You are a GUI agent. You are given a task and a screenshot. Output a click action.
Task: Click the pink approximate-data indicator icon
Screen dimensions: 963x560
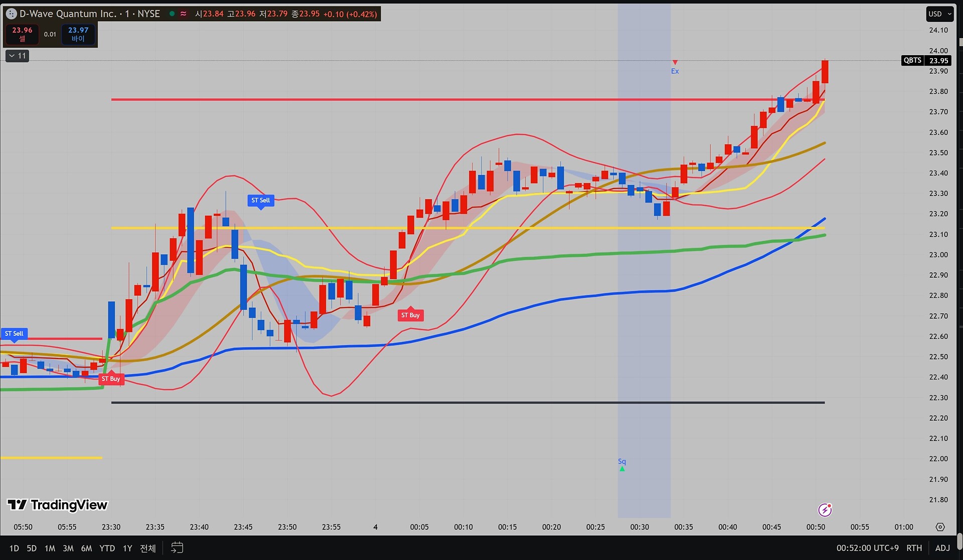184,14
